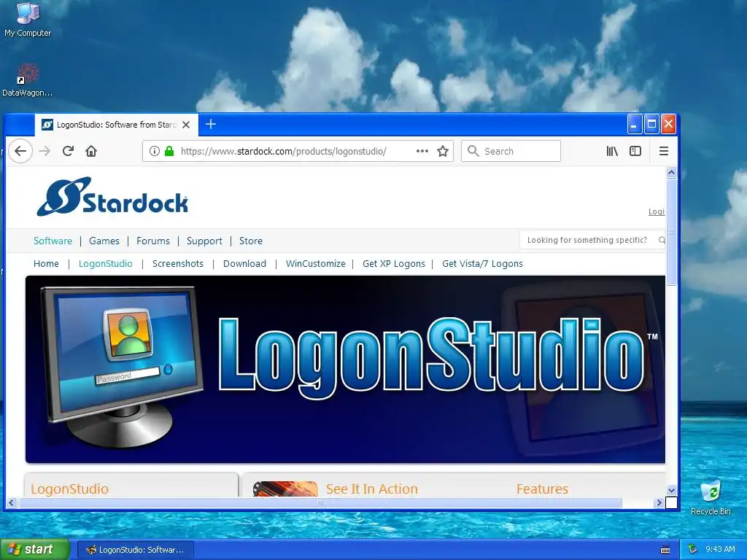
Task: Open My Computer desktop icon
Action: tap(28, 20)
